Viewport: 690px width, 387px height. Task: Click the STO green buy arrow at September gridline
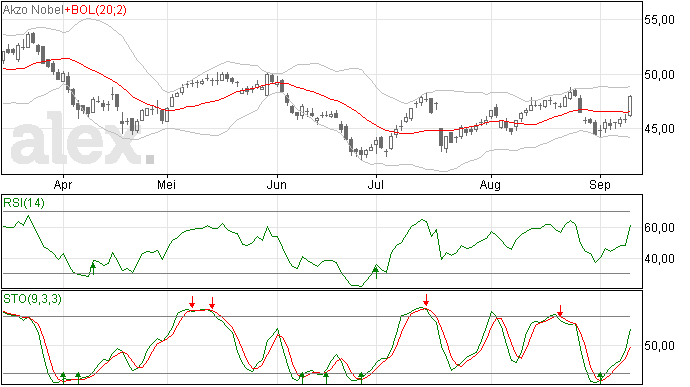click(x=600, y=377)
